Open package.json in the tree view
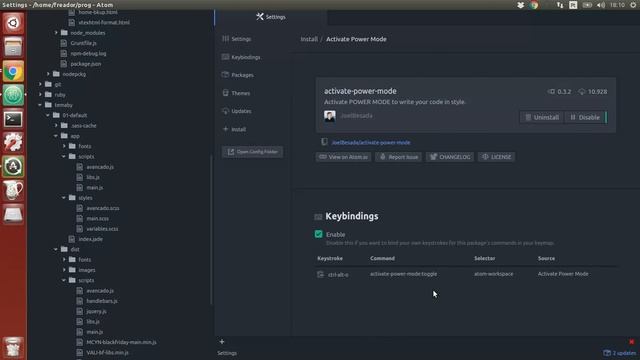Screen dimensions: 640x360 86,64
